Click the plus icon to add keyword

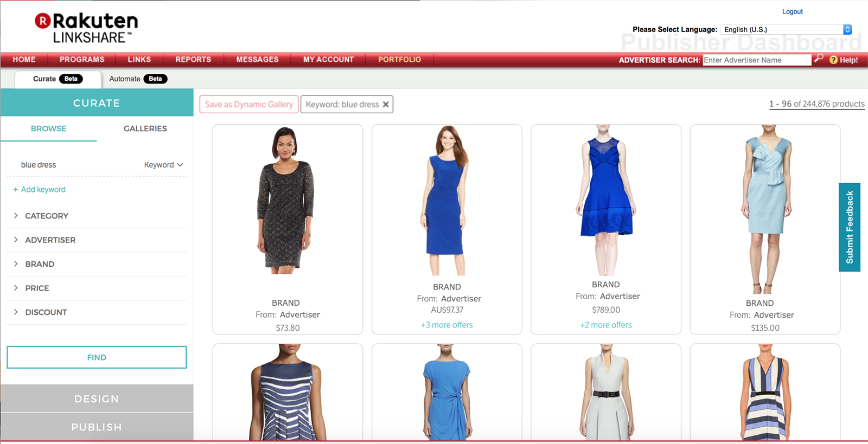(15, 190)
